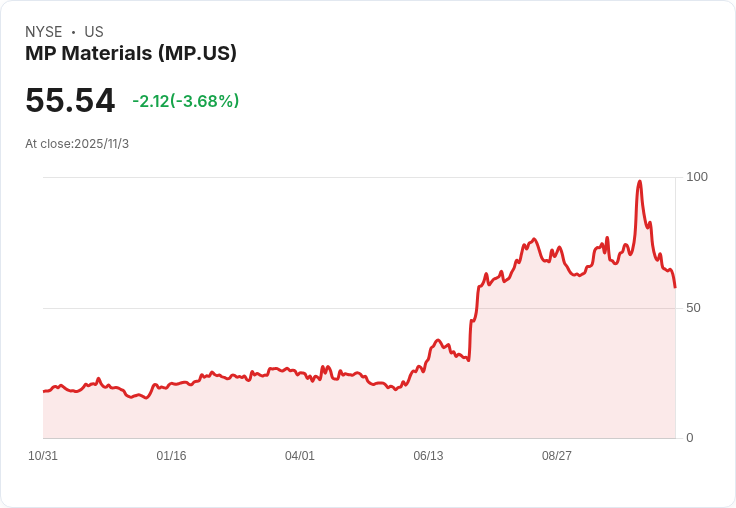
Task: Click the 100 label on the y-axis
Action: pyautogui.click(x=697, y=177)
